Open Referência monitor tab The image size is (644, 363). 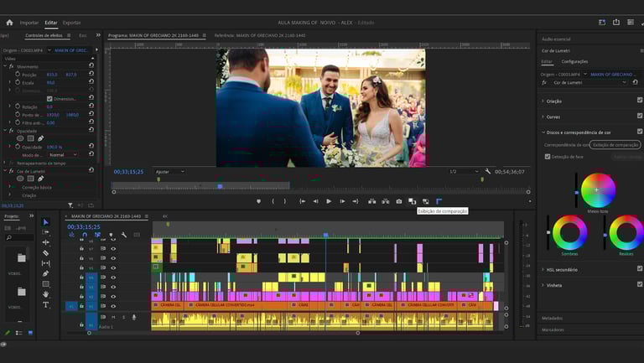(x=260, y=36)
